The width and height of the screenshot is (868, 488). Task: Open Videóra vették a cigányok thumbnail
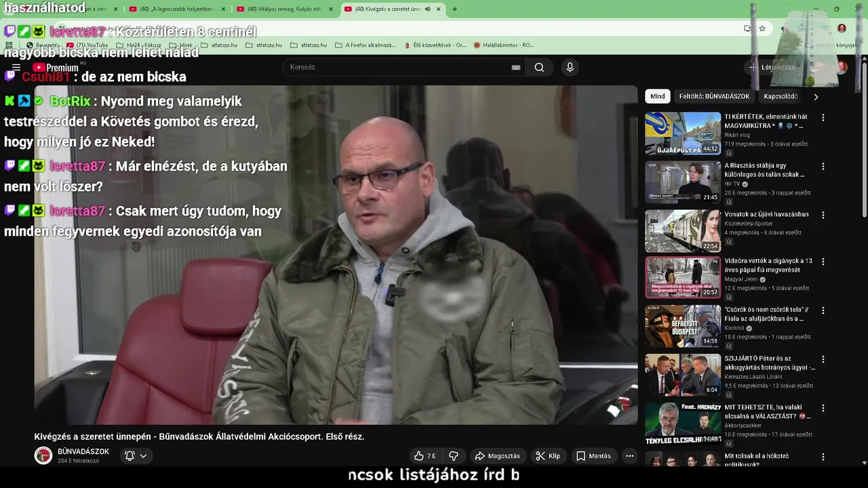click(683, 277)
